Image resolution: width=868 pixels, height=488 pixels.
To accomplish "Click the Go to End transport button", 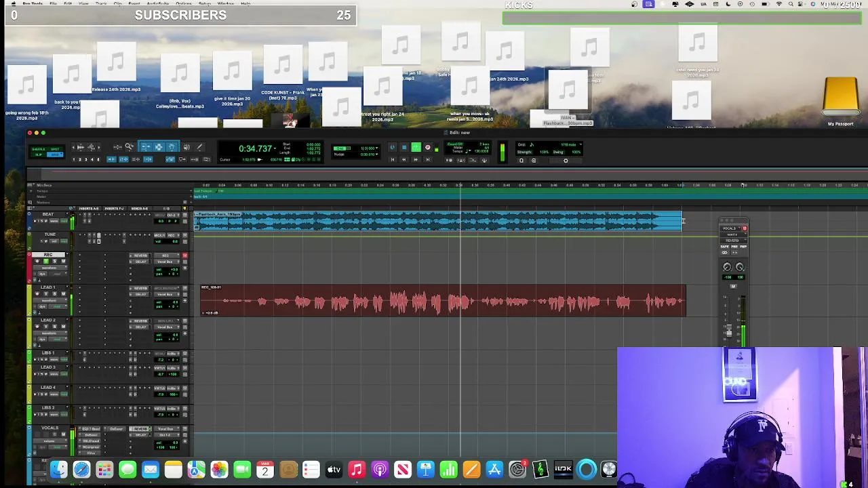I will [427, 160].
